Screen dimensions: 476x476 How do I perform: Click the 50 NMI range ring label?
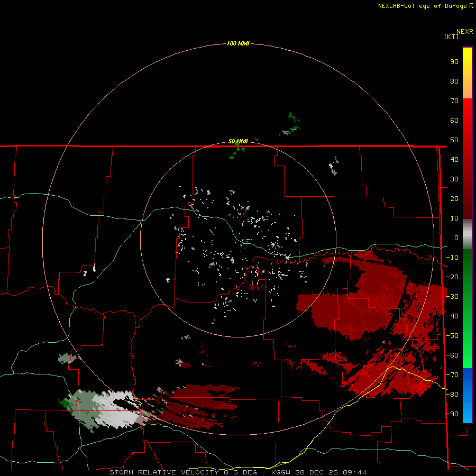[x=238, y=141]
